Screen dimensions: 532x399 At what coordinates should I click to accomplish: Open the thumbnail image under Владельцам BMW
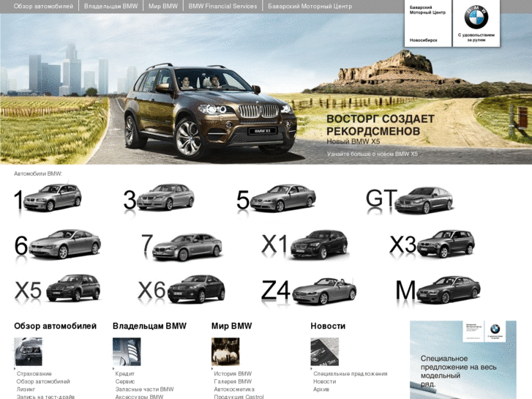pyautogui.click(x=127, y=351)
